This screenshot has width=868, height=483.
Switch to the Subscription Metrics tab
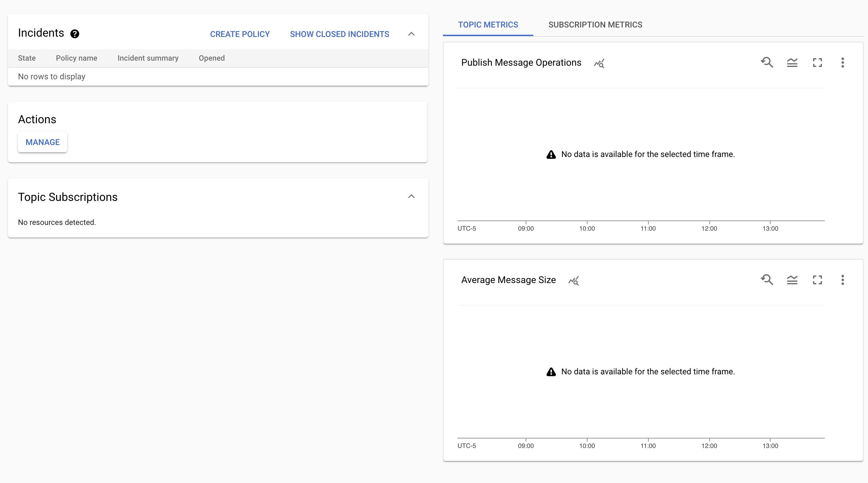(x=595, y=25)
